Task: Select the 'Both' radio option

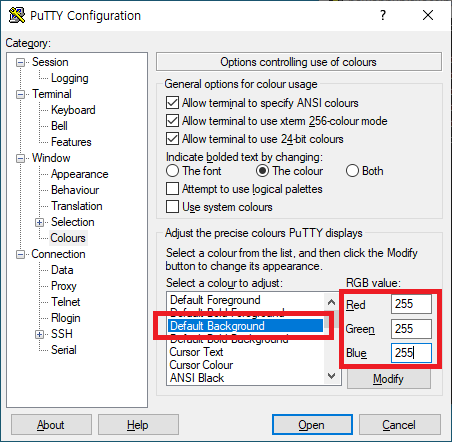Action: click(x=352, y=171)
